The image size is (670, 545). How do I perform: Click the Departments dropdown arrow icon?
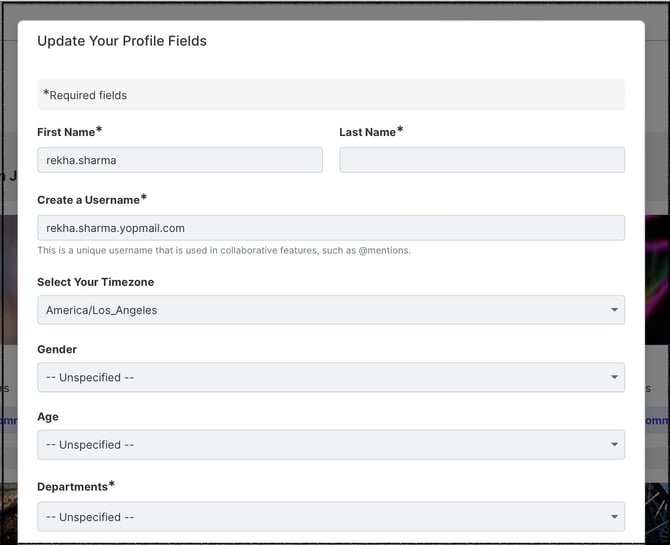click(x=614, y=517)
